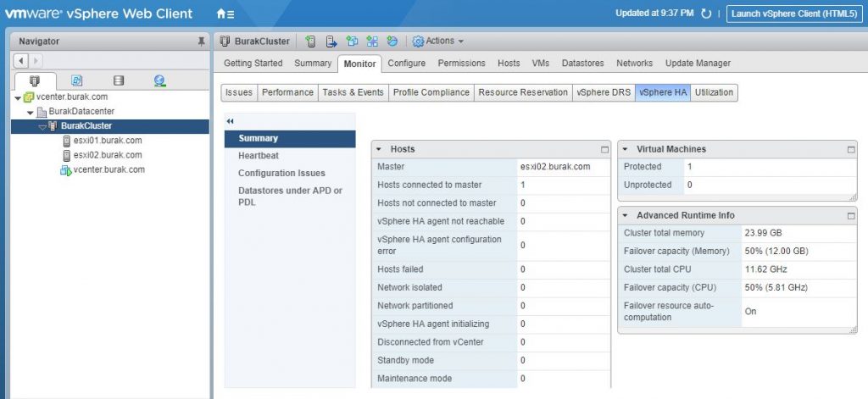Maximize the Hosts panel
868x399 pixels.
tap(604, 150)
